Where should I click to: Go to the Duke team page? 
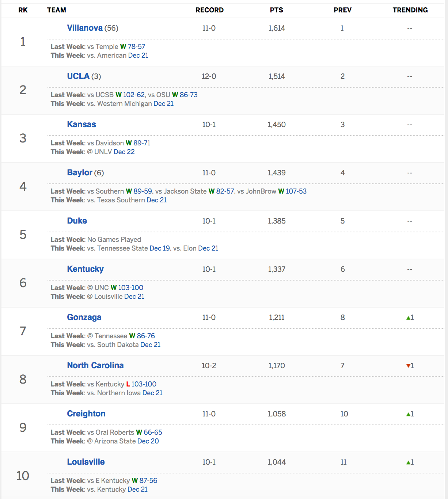(x=77, y=221)
